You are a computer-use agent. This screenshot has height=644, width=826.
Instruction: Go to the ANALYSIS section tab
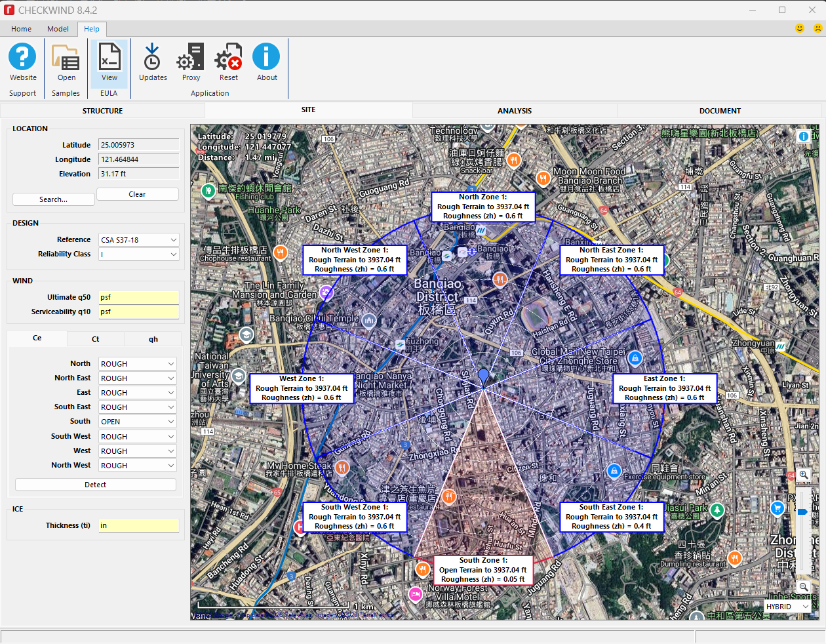pos(515,111)
